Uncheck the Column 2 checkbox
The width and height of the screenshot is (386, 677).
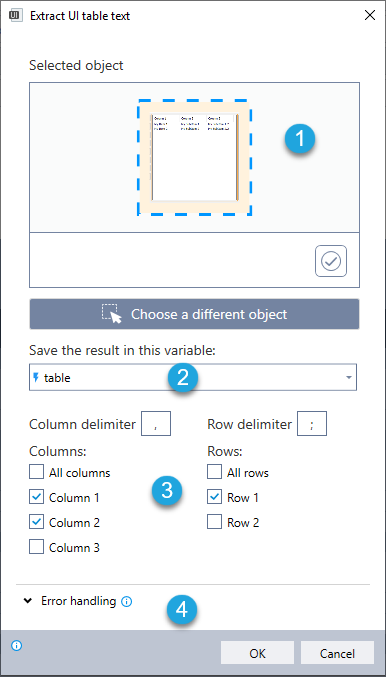pos(36,522)
